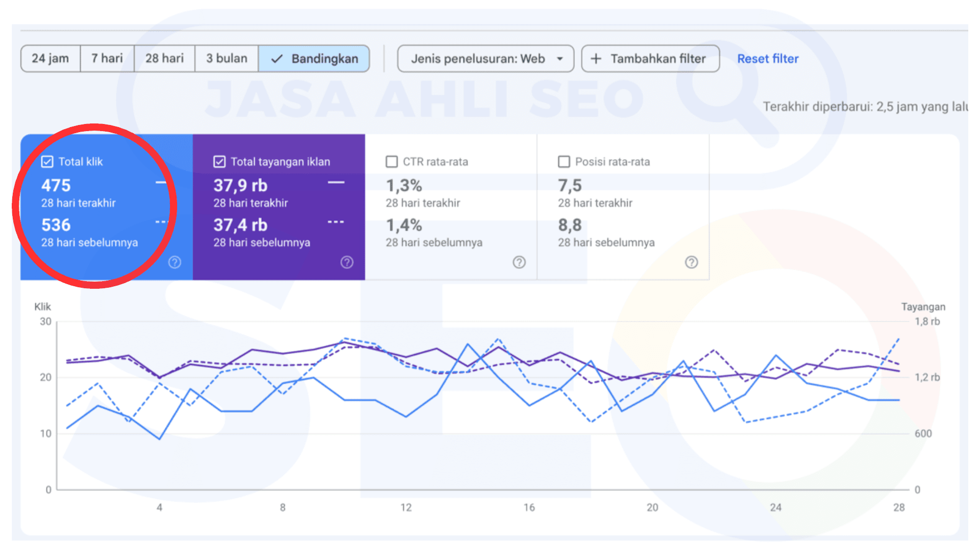Open help icon in Posisi rata-rata card

click(691, 262)
